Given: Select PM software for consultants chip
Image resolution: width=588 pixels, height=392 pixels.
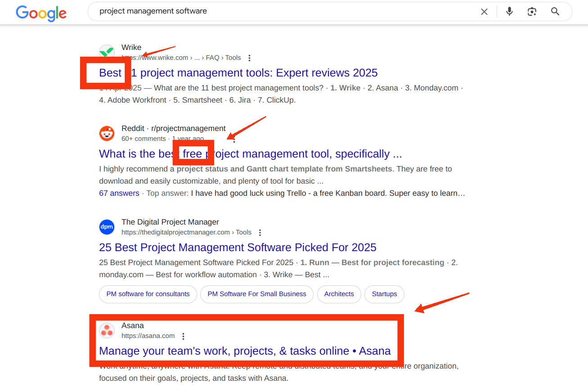Looking at the screenshot, I should point(148,294).
